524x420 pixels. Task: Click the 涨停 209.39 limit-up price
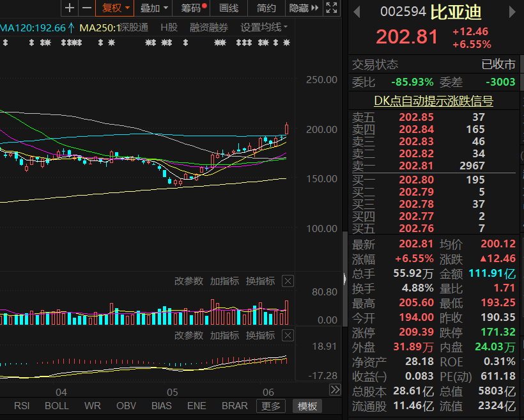[417, 332]
